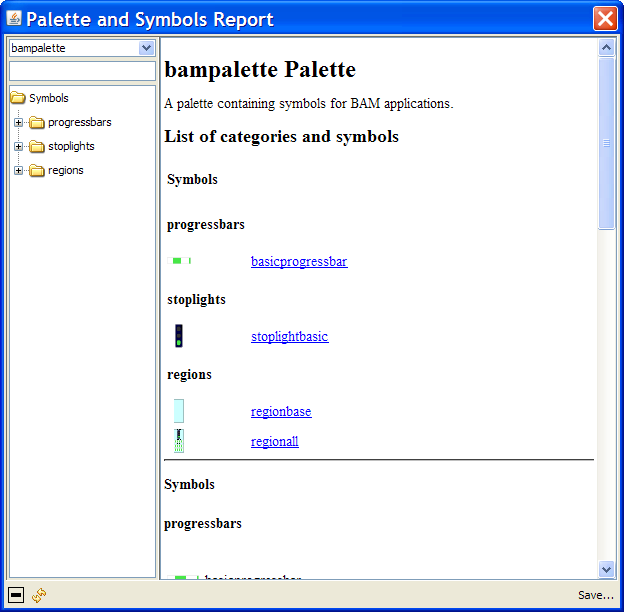Click the search field below the palette dropdown
Image resolution: width=624 pixels, height=612 pixels.
pyautogui.click(x=82, y=71)
